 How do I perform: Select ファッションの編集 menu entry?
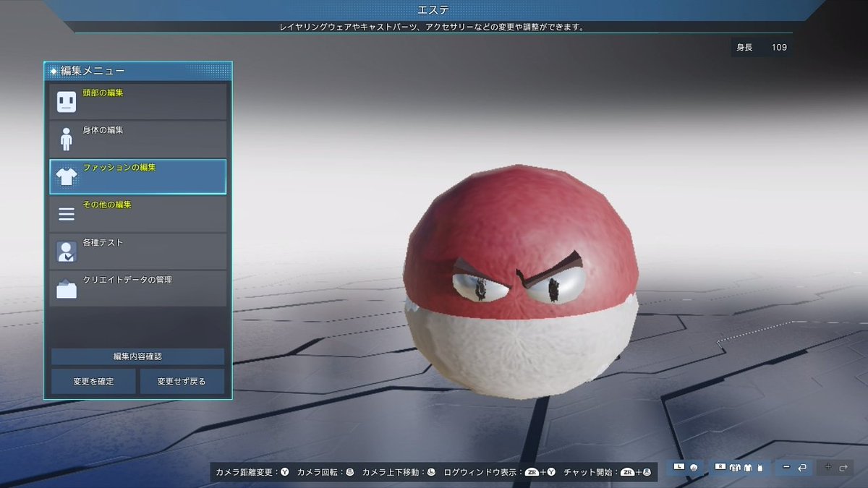pos(137,176)
